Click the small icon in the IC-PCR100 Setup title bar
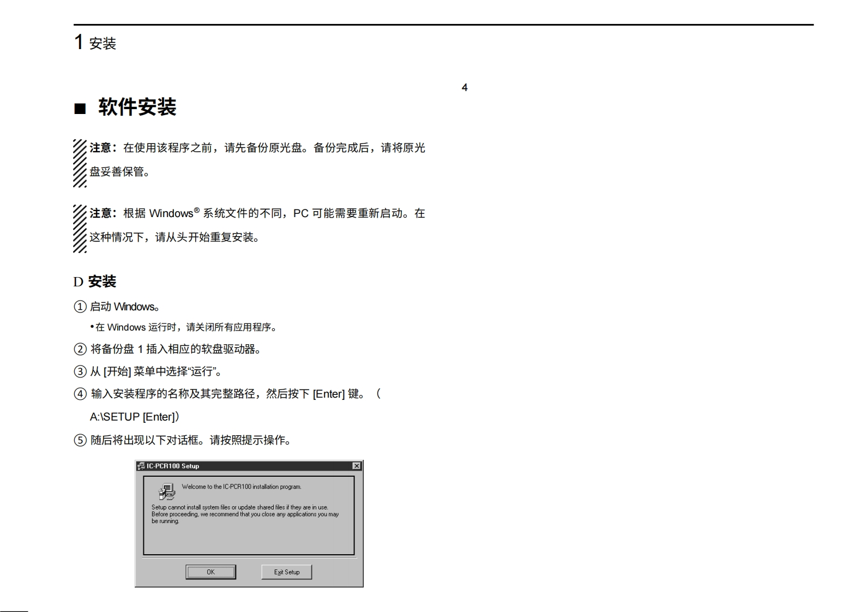Screen dimensions: 868x612 point(141,466)
